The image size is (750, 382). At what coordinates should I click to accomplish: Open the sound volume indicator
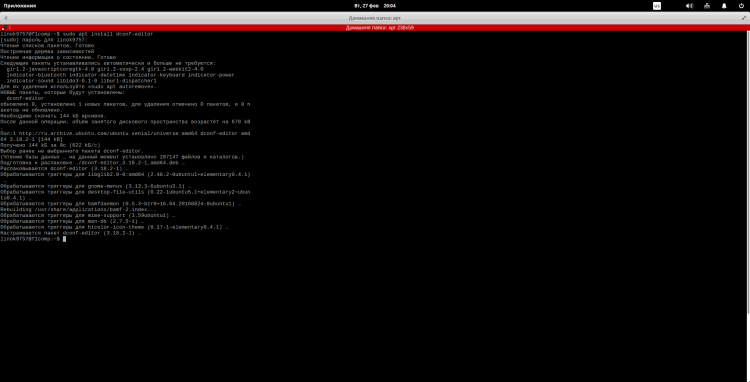coord(689,6)
